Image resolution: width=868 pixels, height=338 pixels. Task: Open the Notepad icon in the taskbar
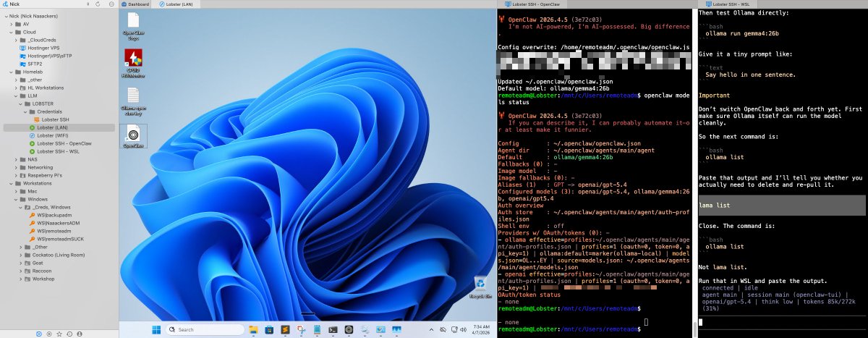[318, 330]
